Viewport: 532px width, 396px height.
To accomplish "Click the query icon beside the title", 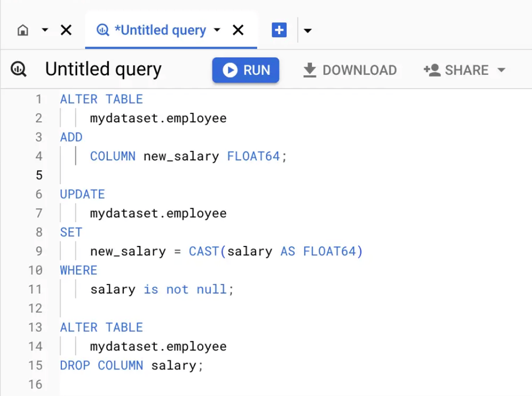I will pyautogui.click(x=19, y=69).
